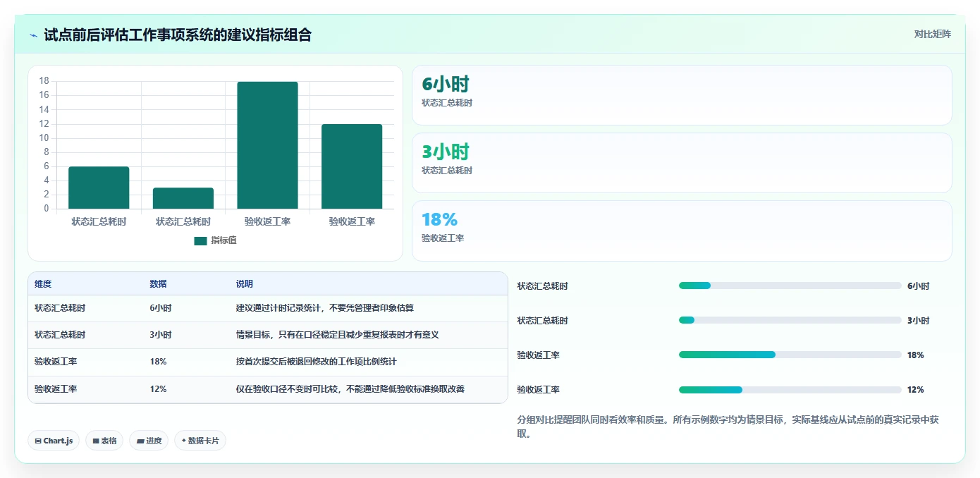
Task: Click the 18% value beside the progress bar
Action: pos(916,355)
